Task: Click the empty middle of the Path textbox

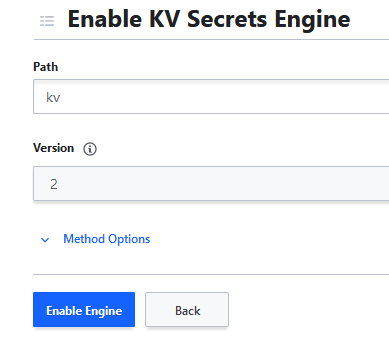Action: (x=211, y=97)
